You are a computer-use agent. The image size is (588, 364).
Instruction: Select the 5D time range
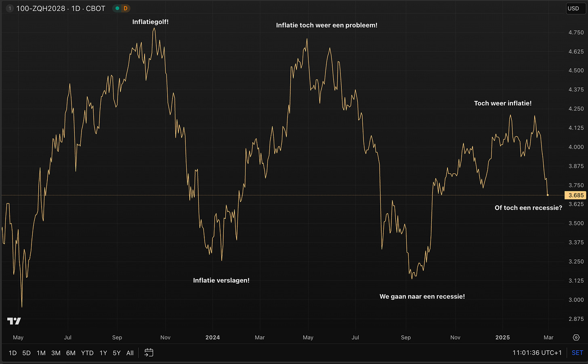(x=27, y=353)
